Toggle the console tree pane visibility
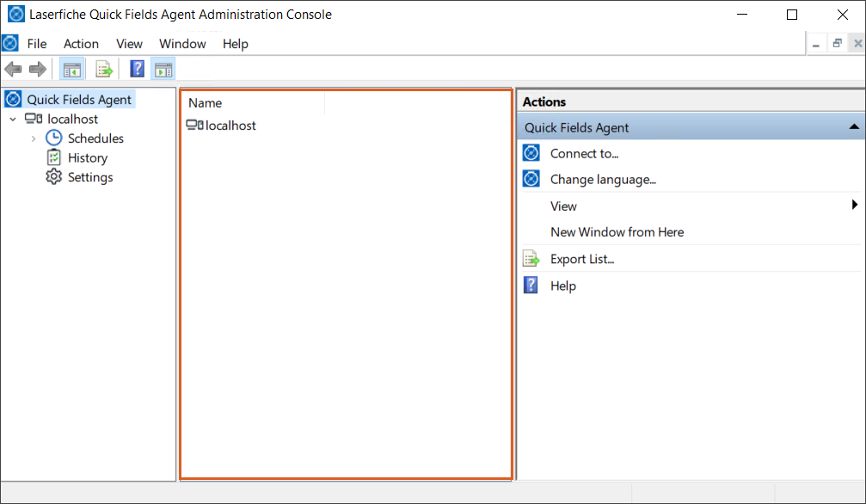Screen dimensions: 866x504 pyautogui.click(x=72, y=69)
